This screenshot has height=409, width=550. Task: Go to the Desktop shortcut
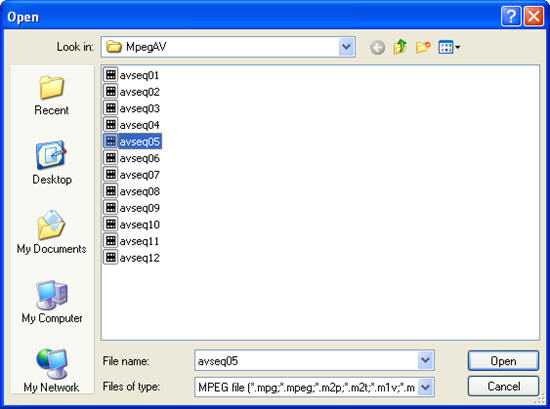click(52, 163)
